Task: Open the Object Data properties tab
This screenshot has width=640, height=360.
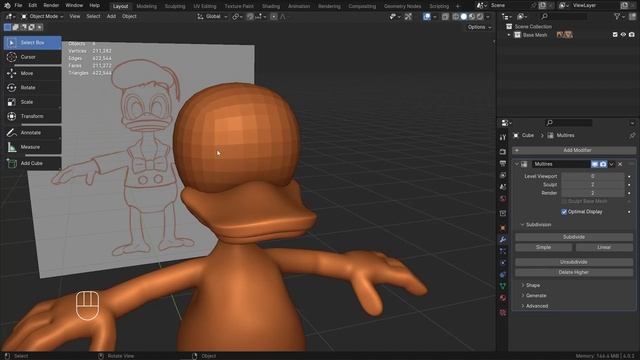Action: click(503, 286)
